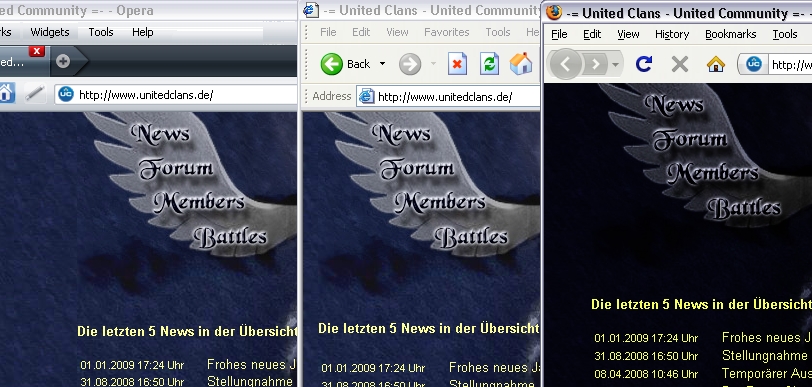Click Members link in Internet Explorer page
812x387 pixels.
pyautogui.click(x=440, y=203)
